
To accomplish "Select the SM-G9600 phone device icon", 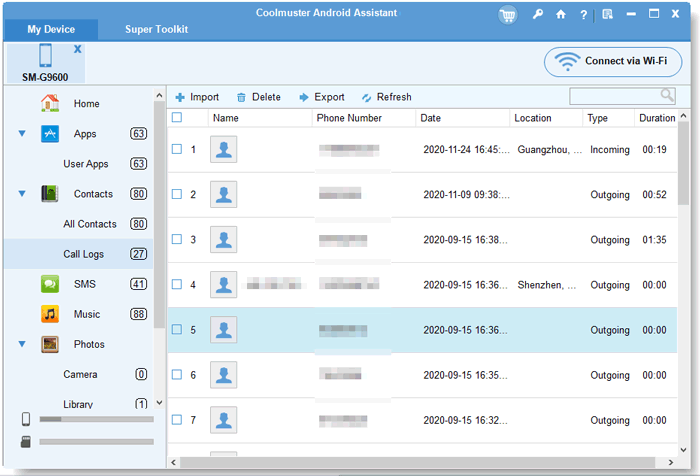I will point(46,56).
